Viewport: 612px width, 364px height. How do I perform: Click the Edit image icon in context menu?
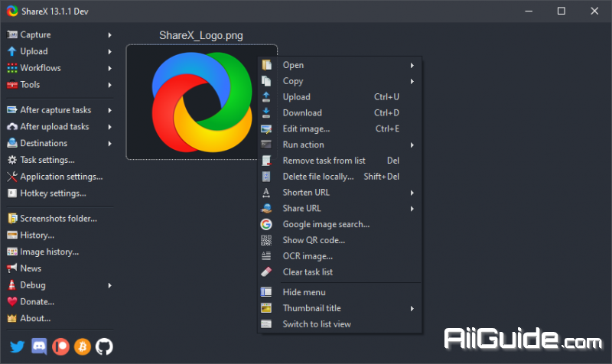point(266,128)
